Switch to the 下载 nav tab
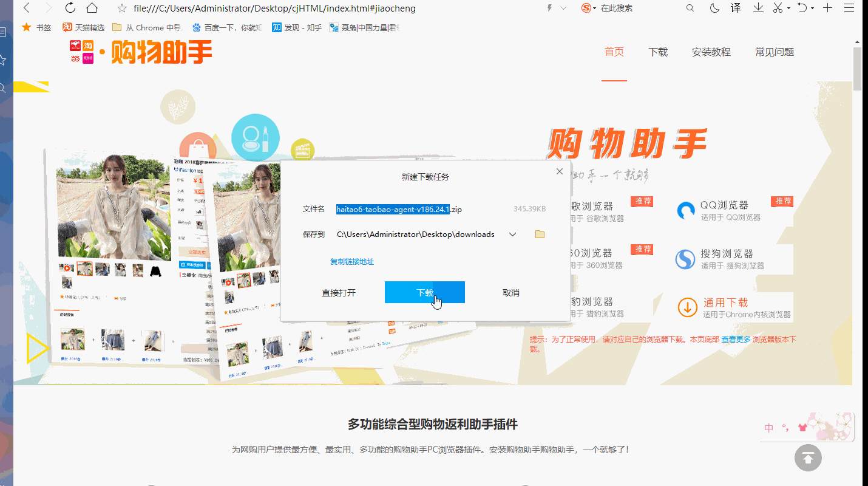Image resolution: width=868 pixels, height=486 pixels. pyautogui.click(x=658, y=52)
